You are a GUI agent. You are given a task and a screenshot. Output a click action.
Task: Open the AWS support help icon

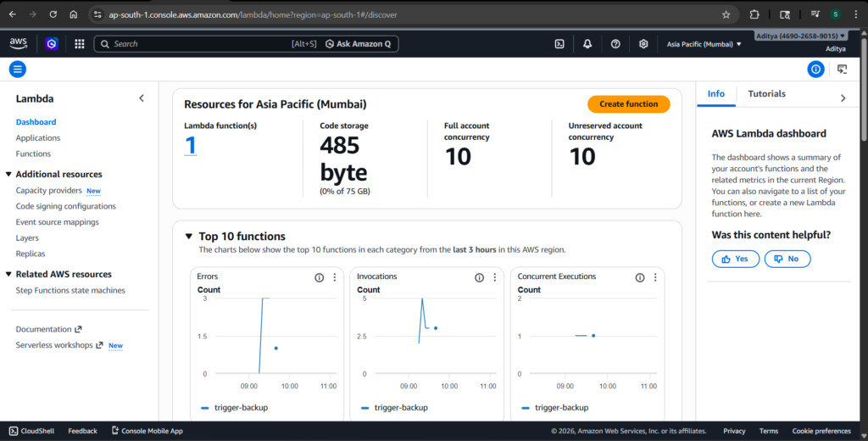click(x=615, y=44)
